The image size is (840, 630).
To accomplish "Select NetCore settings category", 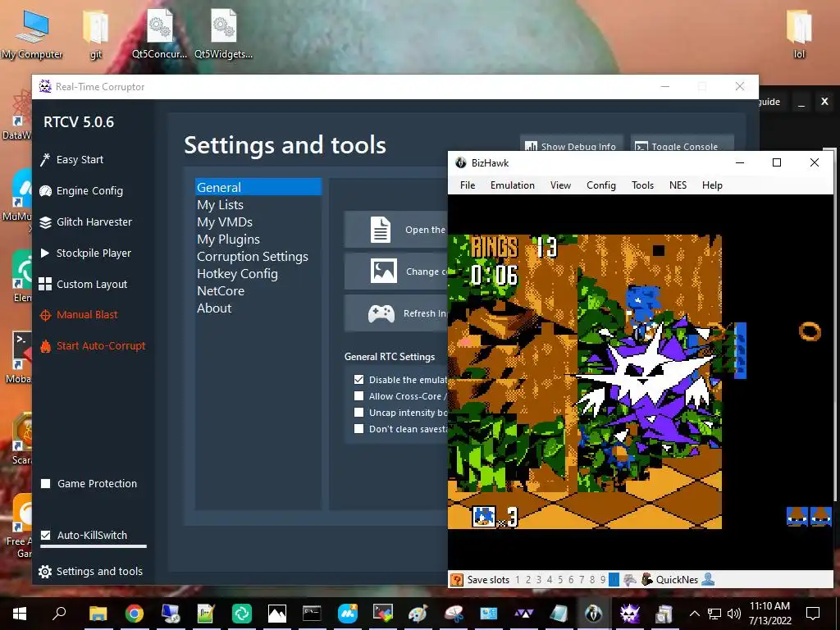I will click(x=258, y=291).
